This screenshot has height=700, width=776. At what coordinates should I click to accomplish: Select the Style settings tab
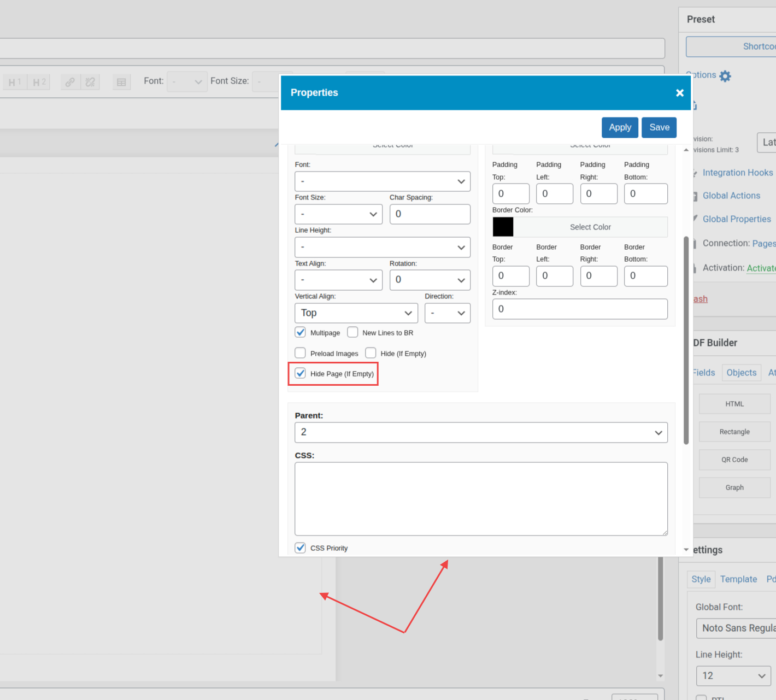pyautogui.click(x=701, y=579)
